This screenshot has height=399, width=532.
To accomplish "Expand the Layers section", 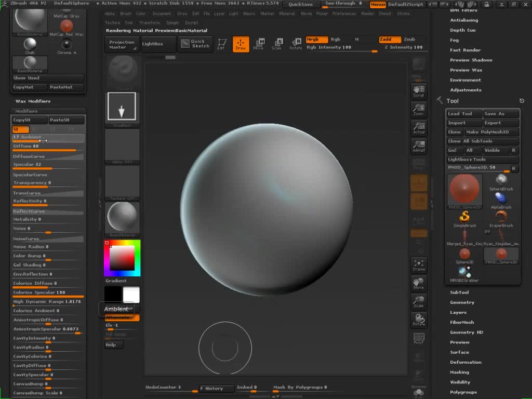I will 458,312.
